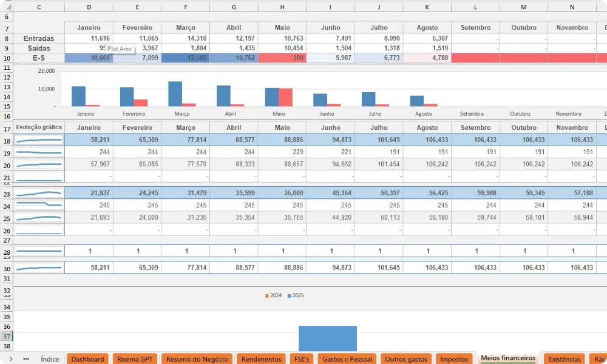The image size is (607, 364).
Task: Open the Existências sheet tab
Action: 565,359
